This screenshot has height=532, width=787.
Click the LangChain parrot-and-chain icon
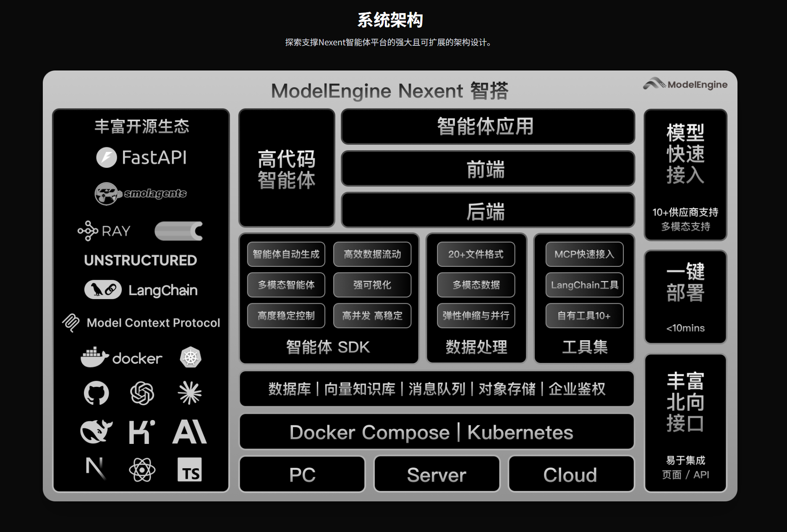point(103,289)
